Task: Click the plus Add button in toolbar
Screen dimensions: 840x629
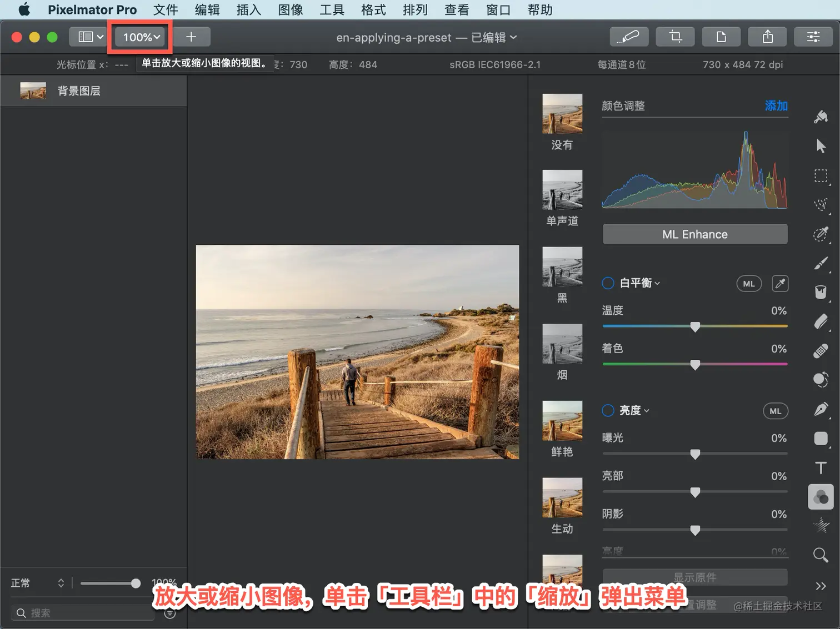Action: 191,37
